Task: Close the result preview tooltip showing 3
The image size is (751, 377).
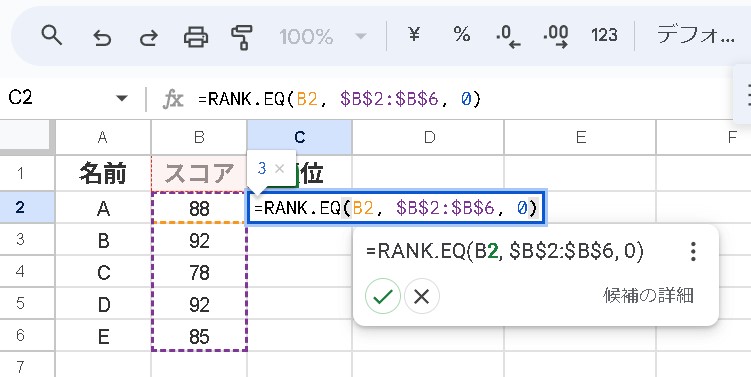Action: 280,168
